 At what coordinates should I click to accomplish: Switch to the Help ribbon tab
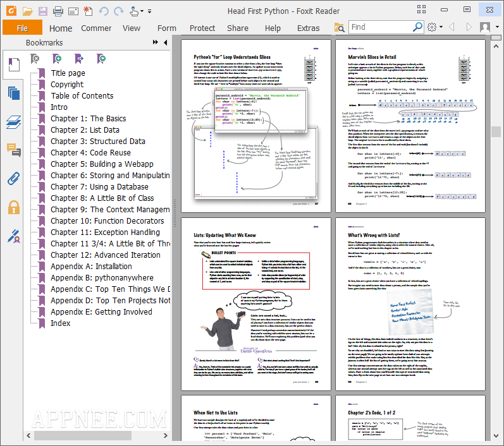click(x=273, y=28)
